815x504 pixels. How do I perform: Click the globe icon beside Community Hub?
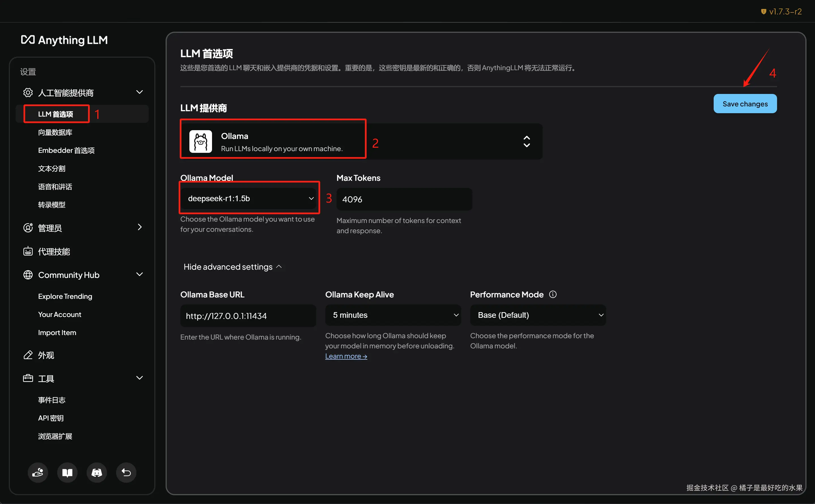(x=28, y=275)
